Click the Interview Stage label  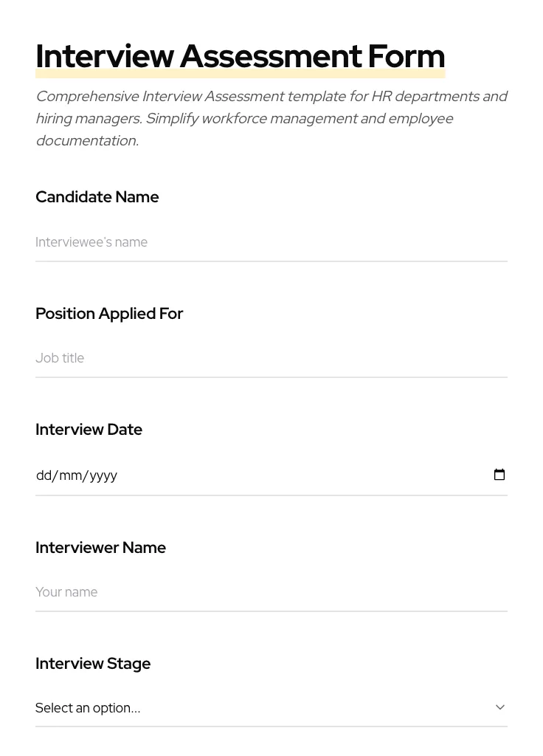pos(93,664)
